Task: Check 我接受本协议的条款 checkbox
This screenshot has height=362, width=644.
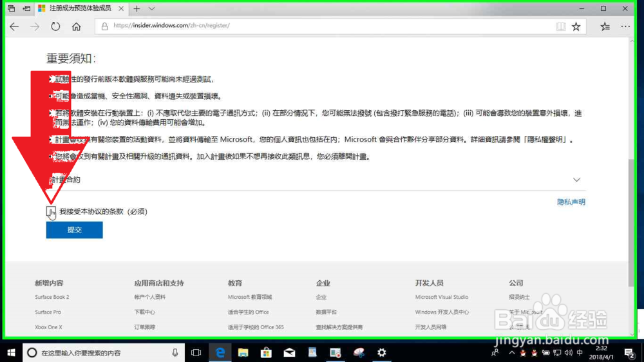Action: point(50,212)
